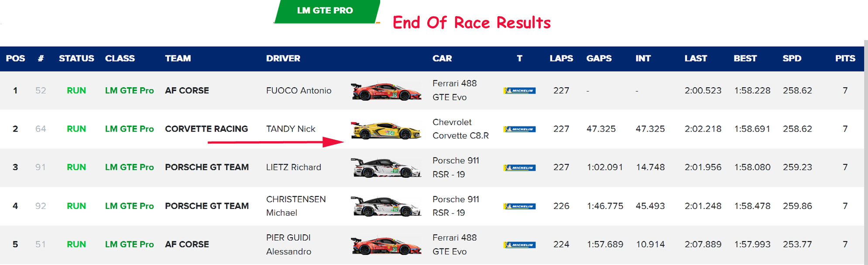Sort by the BEST column header
Viewport: 868px width, 265px height.
(745, 58)
